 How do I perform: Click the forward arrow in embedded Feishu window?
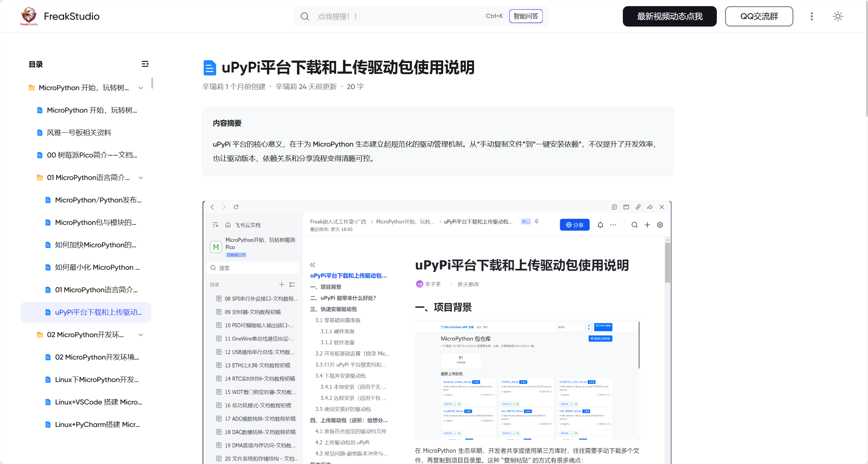click(x=224, y=207)
